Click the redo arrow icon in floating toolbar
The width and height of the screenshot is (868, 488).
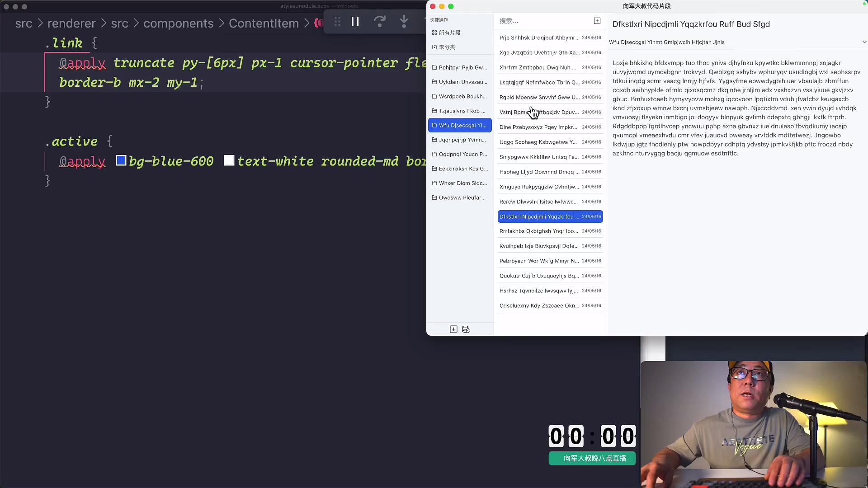click(x=380, y=21)
